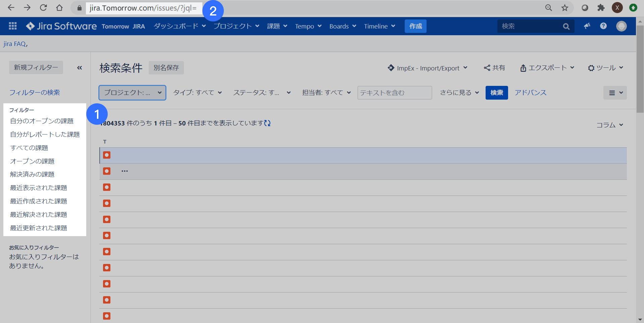Click the help question mark icon
Image resolution: width=644 pixels, height=323 pixels.
click(x=603, y=26)
